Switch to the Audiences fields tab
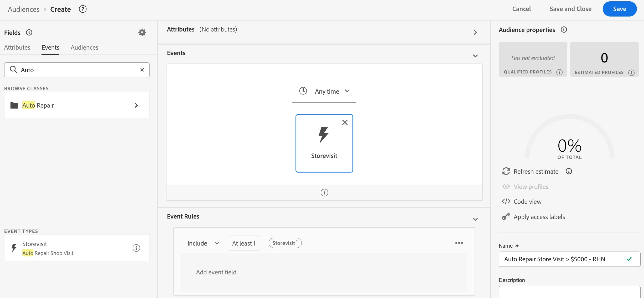Viewport: 644px width, 298px height. (84, 47)
